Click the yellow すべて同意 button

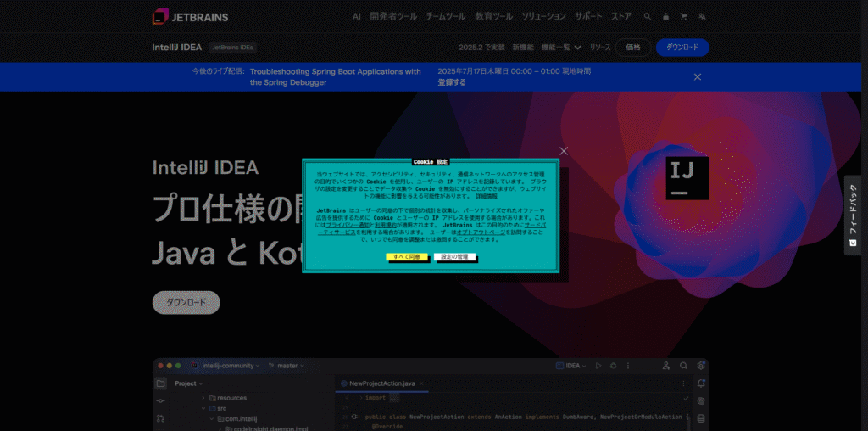click(x=406, y=257)
